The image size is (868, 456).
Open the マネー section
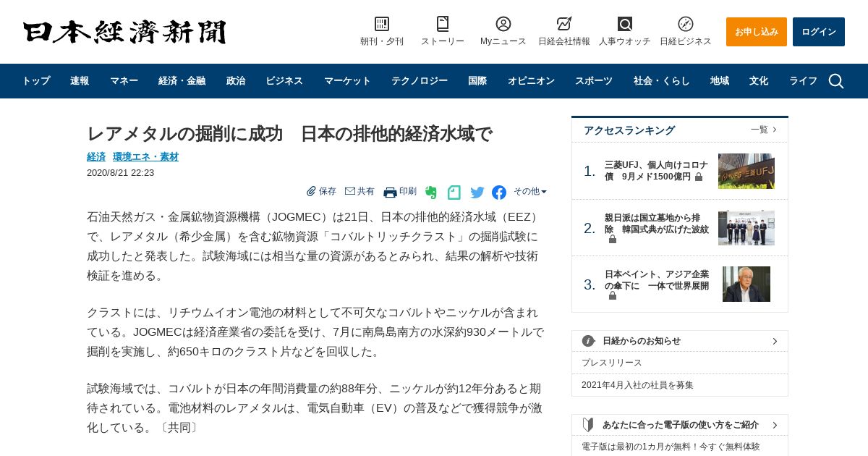124,81
